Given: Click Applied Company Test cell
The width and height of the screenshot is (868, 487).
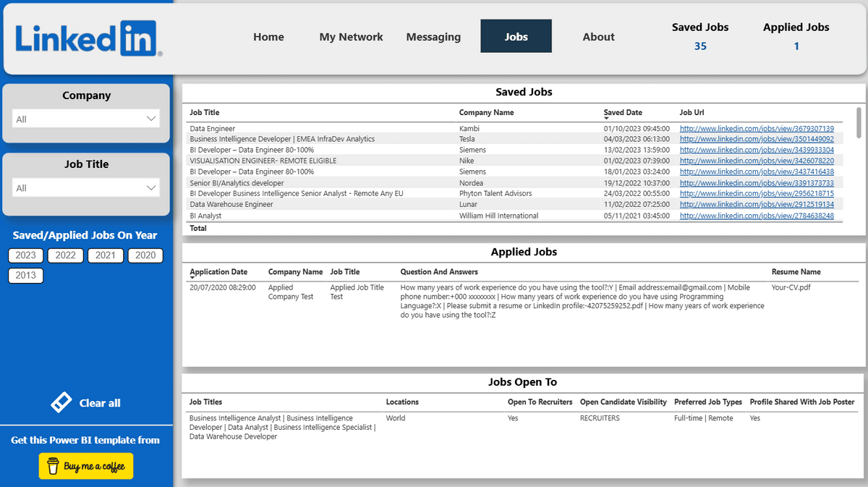Looking at the screenshot, I should point(291,292).
